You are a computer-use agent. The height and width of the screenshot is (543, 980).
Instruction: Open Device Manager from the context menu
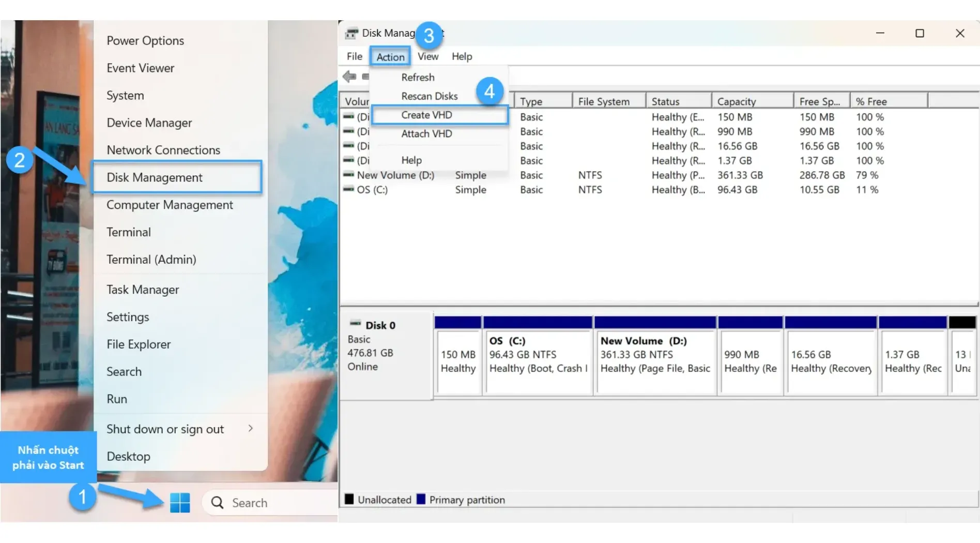149,123
